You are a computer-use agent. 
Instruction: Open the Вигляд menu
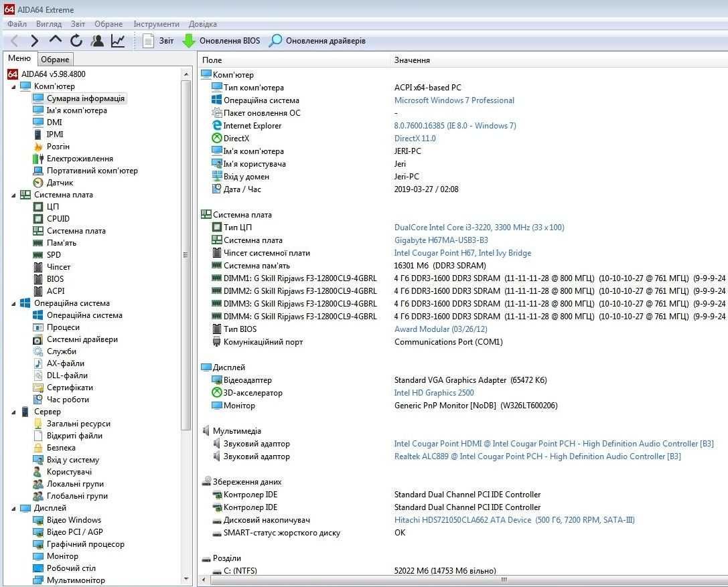coord(49,24)
